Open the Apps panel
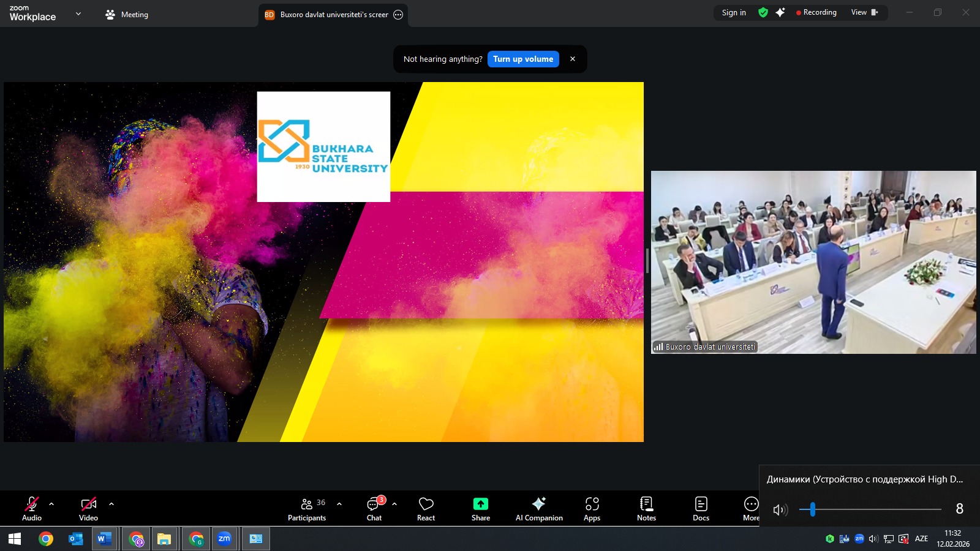 tap(592, 508)
